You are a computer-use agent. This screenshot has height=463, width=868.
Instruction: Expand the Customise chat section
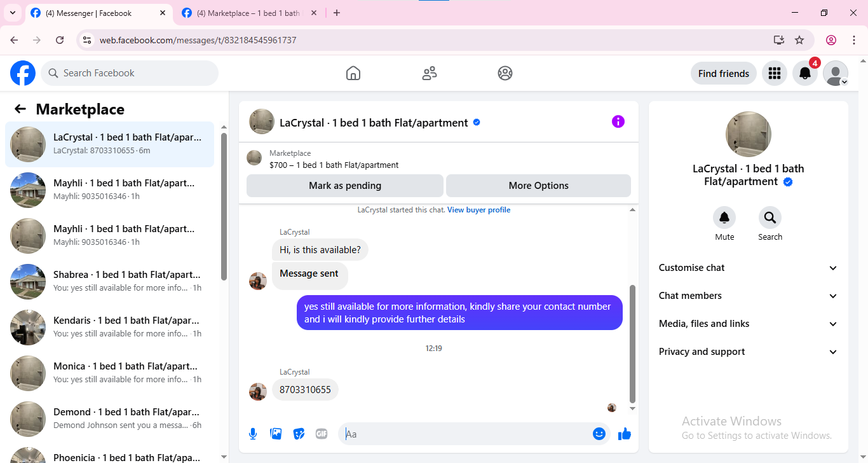pos(749,268)
